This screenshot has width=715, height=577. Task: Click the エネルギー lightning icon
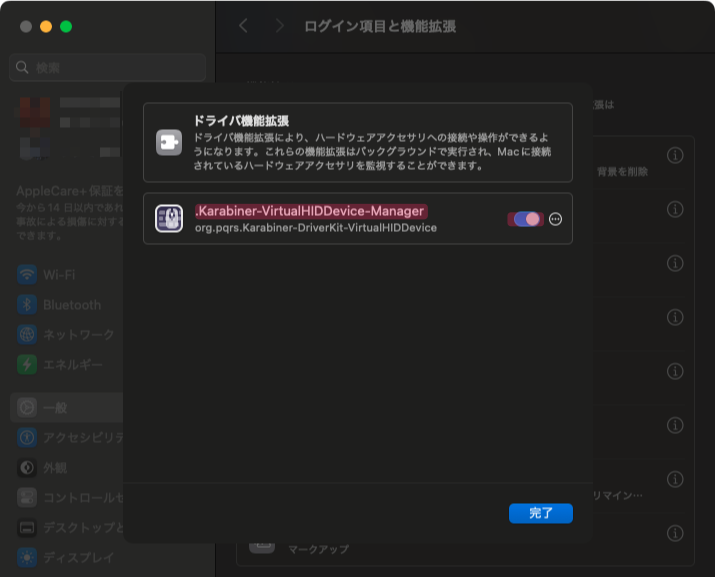(x=27, y=364)
